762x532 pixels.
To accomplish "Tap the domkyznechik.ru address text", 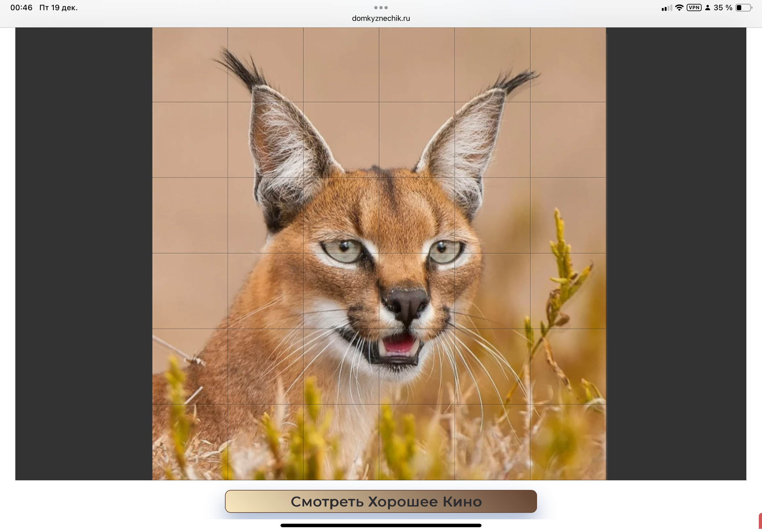I will click(x=381, y=18).
